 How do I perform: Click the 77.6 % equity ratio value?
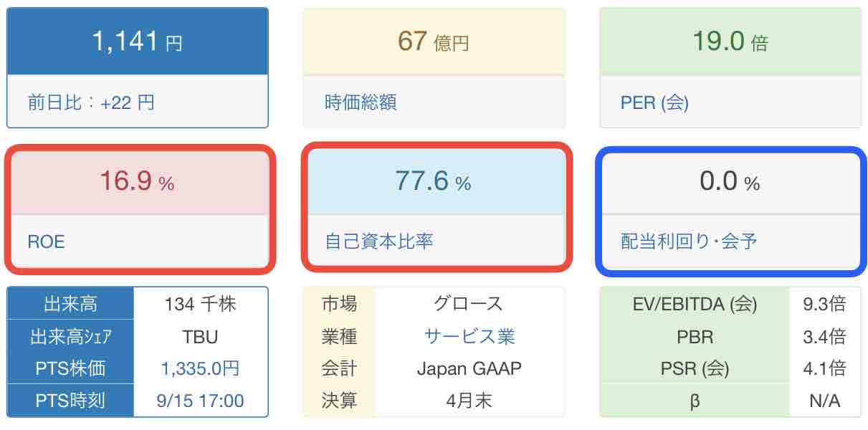point(434,181)
